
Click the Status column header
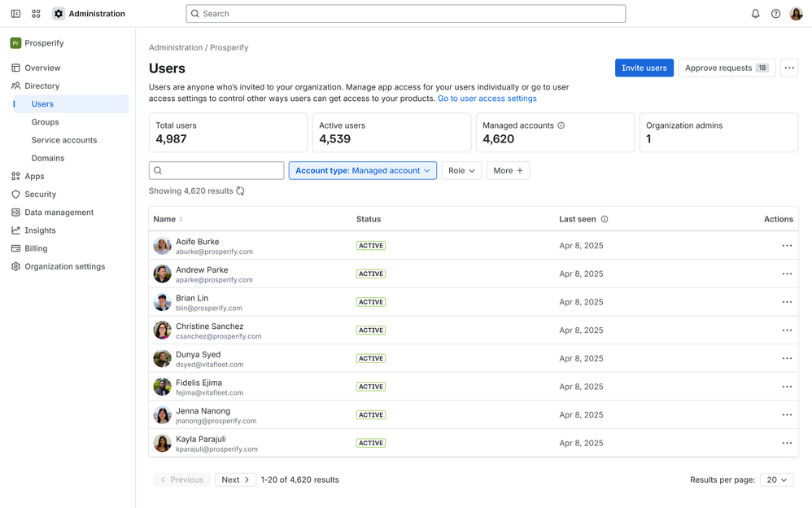[x=369, y=219]
